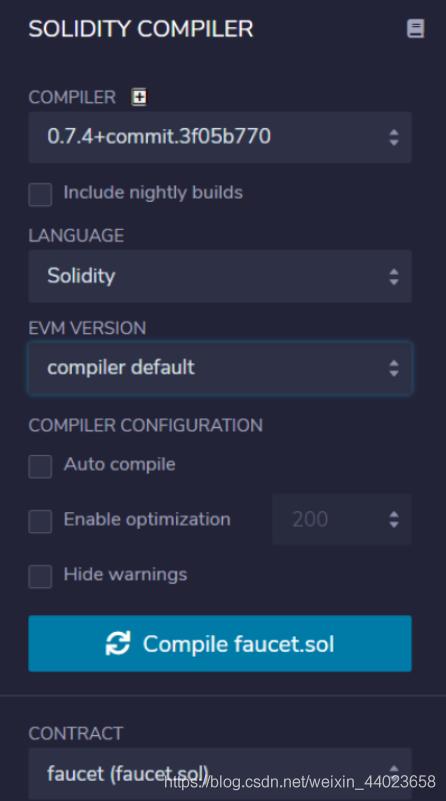Click arrows icon on contract selector
The width and height of the screenshot is (446, 801).
[393, 769]
